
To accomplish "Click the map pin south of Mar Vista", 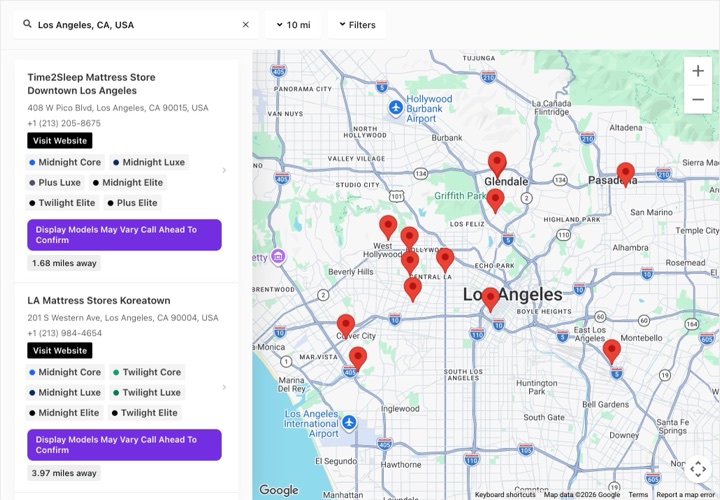I will click(358, 358).
